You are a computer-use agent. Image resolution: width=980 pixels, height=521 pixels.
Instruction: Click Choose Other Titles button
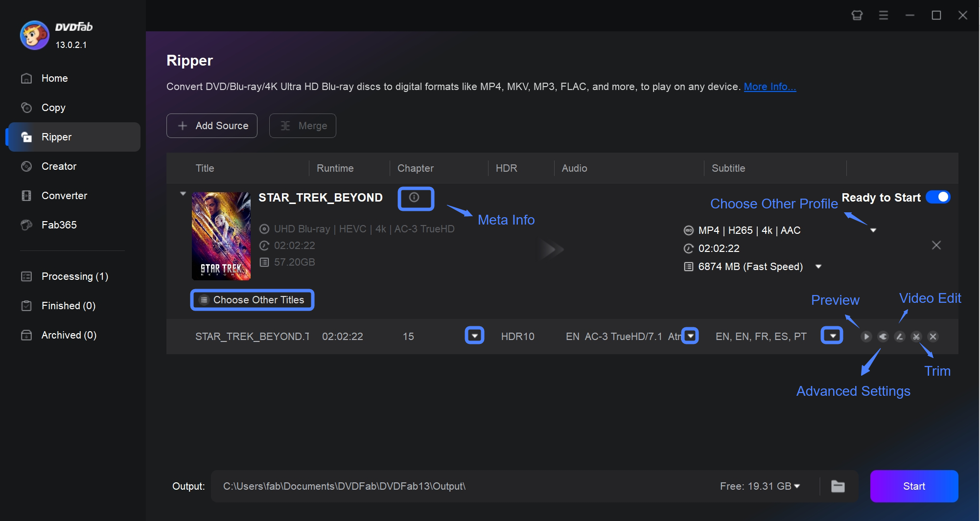(252, 300)
